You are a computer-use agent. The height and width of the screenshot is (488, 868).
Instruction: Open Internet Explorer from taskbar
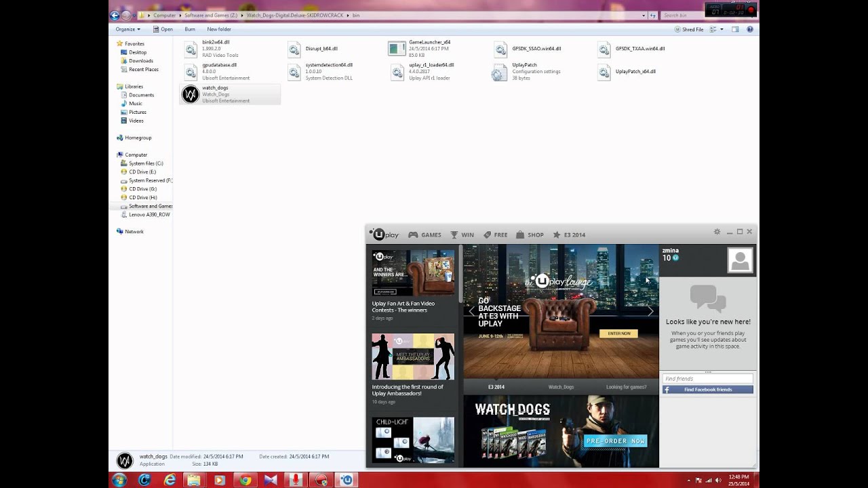[170, 480]
